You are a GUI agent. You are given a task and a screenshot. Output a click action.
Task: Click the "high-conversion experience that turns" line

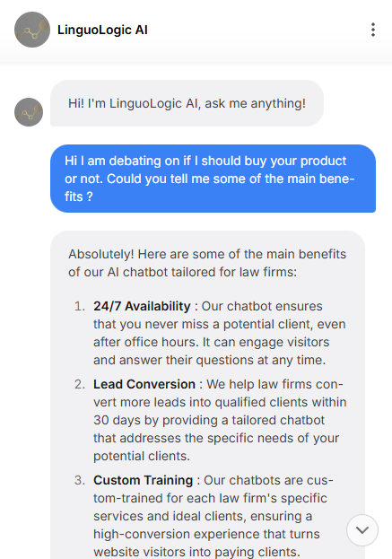pos(206,534)
